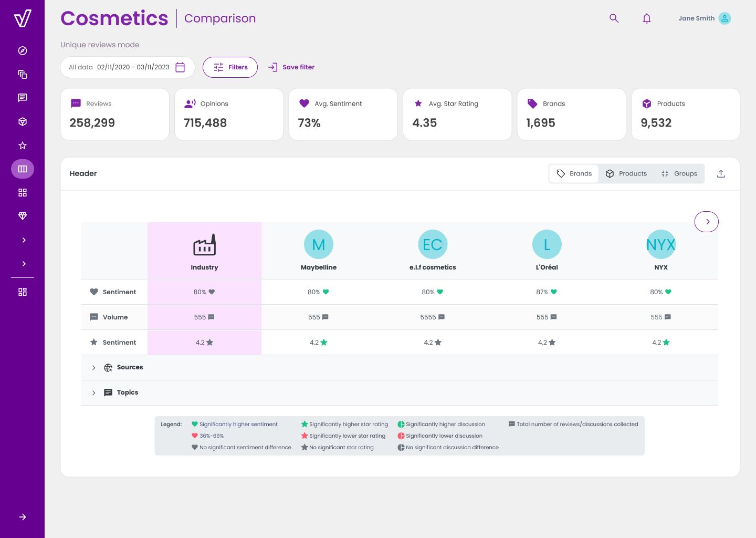Open the calendar date picker icon
The height and width of the screenshot is (538, 756).
coord(180,67)
